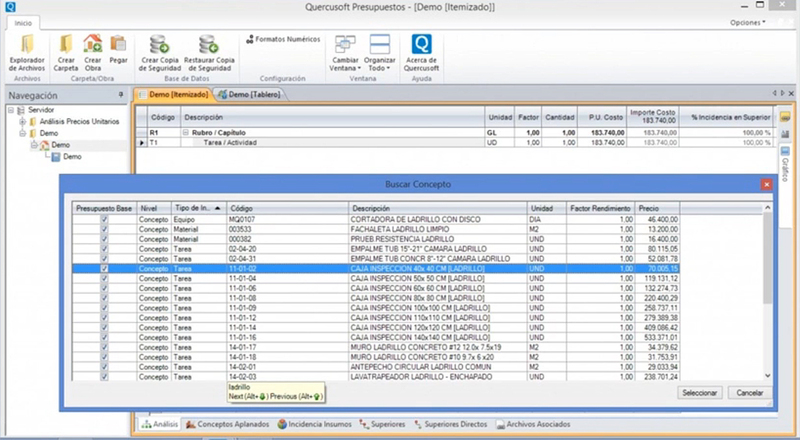Screen dimensions: 800x440
Task: Collapse the Rubro / Capítulo row
Action: point(186,133)
